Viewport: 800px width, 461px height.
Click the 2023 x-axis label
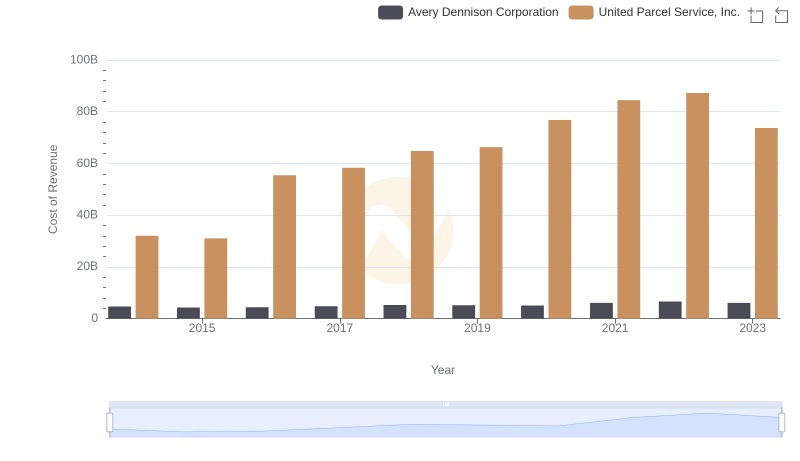coord(753,328)
